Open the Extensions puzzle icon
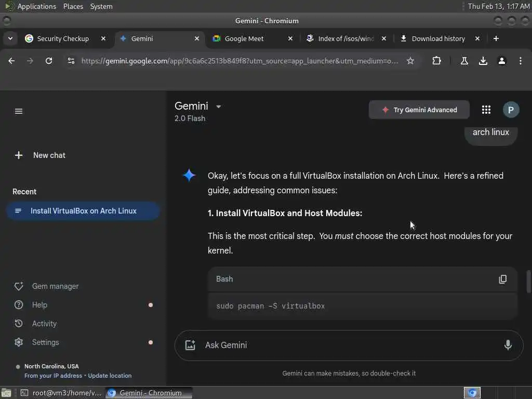 [x=436, y=61]
